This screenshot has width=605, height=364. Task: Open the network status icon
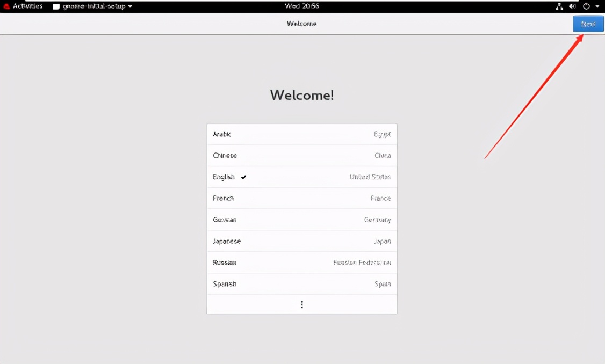point(559,6)
